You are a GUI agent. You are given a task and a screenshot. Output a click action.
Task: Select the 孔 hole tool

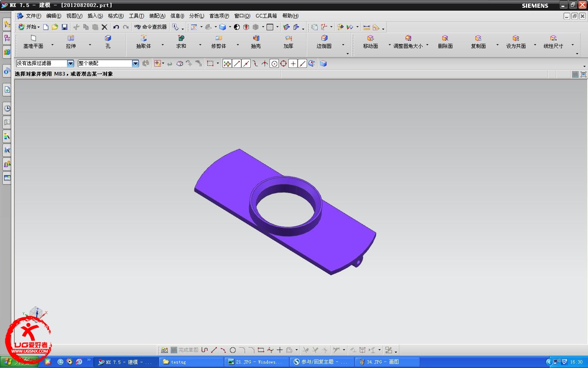coord(108,42)
